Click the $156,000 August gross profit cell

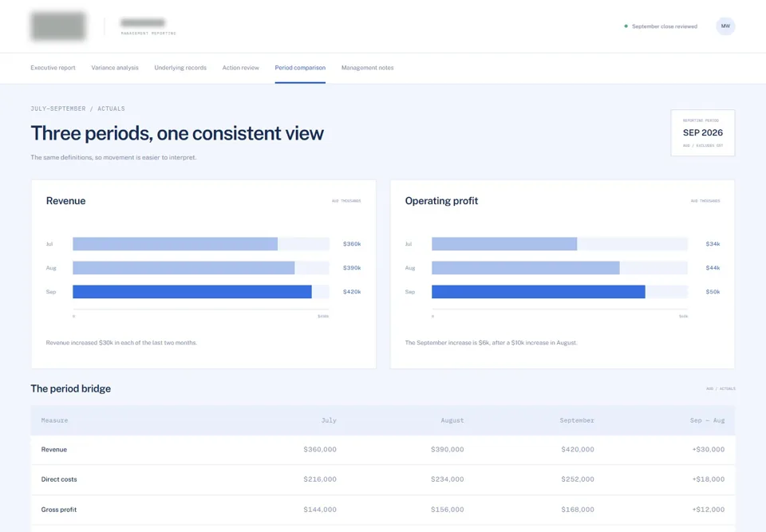448,510
